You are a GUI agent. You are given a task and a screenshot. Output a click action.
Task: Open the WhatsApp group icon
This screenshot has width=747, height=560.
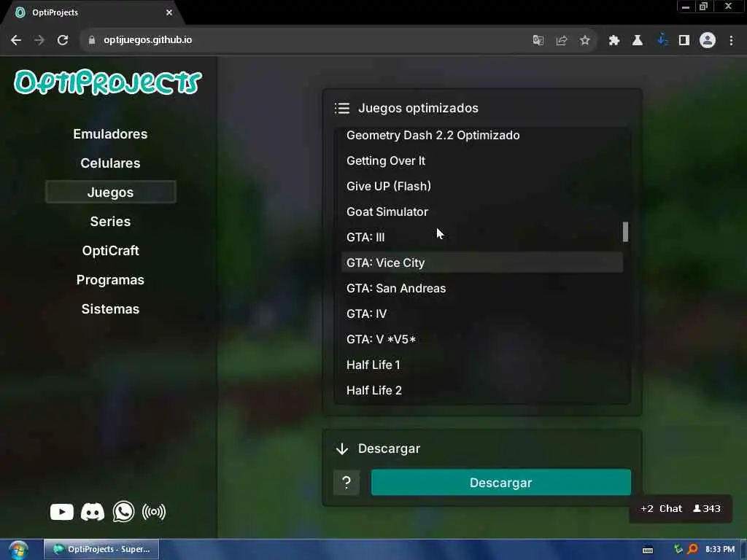point(123,512)
